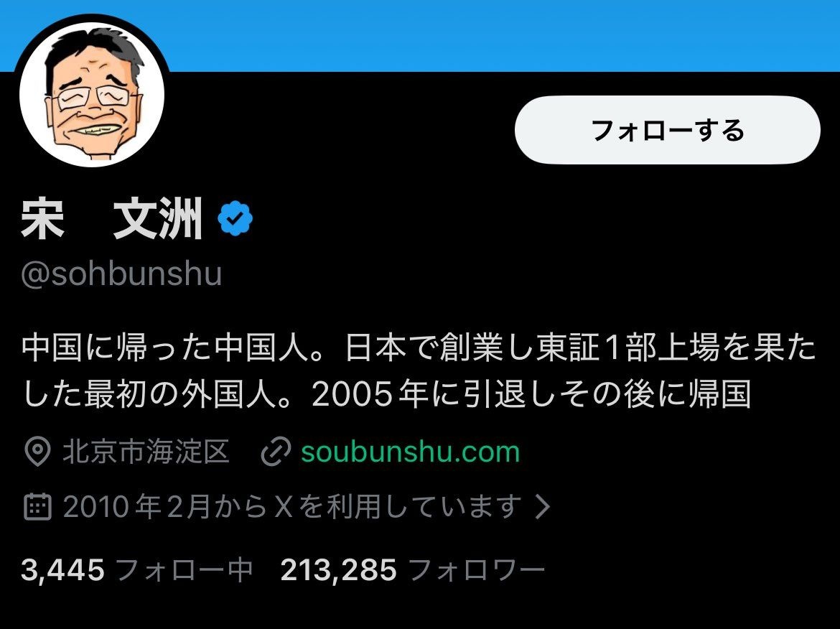This screenshot has width=840, height=629.
Task: Tap the フォロー中 label
Action: [x=184, y=569]
